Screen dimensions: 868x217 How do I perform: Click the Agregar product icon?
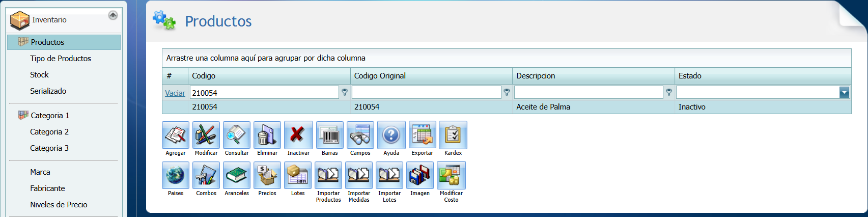coord(176,135)
